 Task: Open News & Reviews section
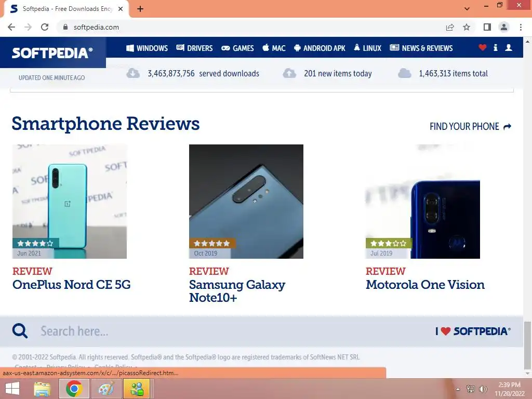point(421,48)
